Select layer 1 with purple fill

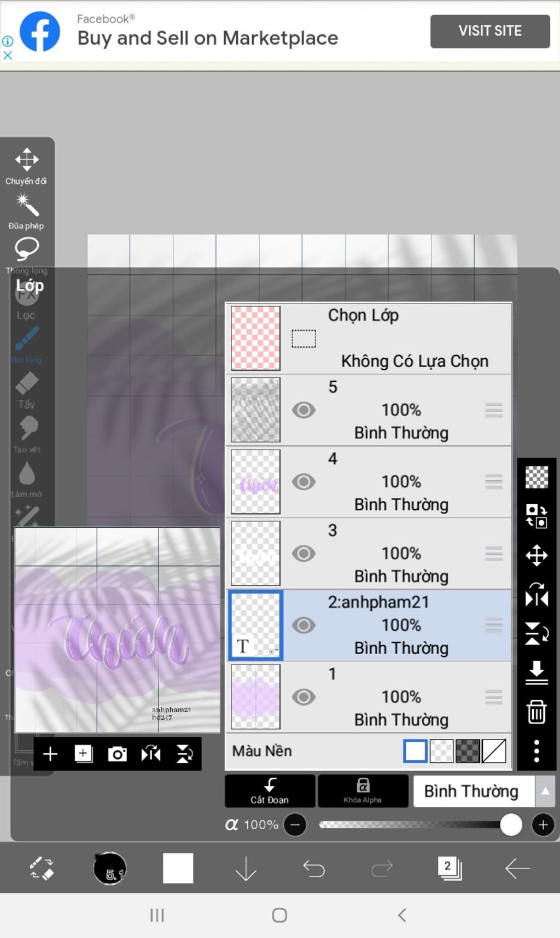click(x=369, y=697)
